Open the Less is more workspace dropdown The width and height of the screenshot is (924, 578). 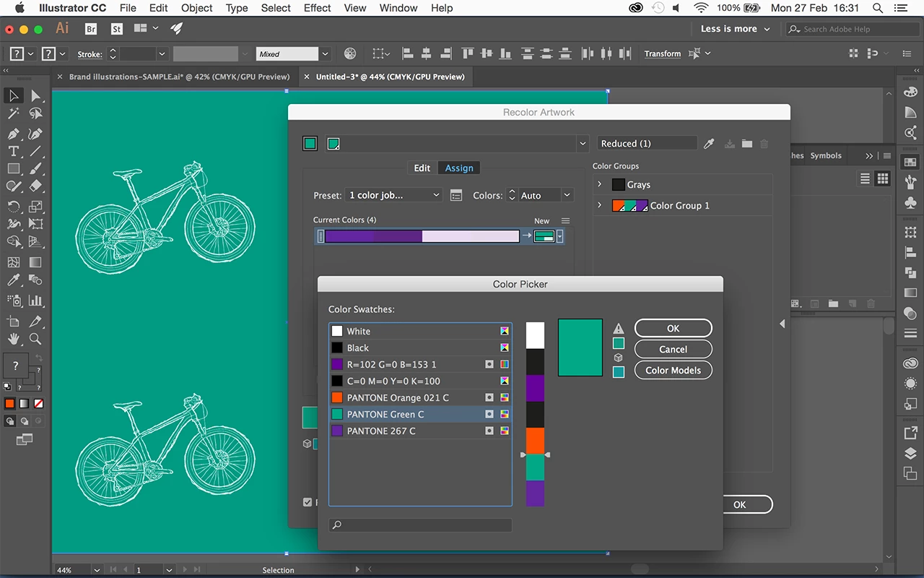coord(735,29)
